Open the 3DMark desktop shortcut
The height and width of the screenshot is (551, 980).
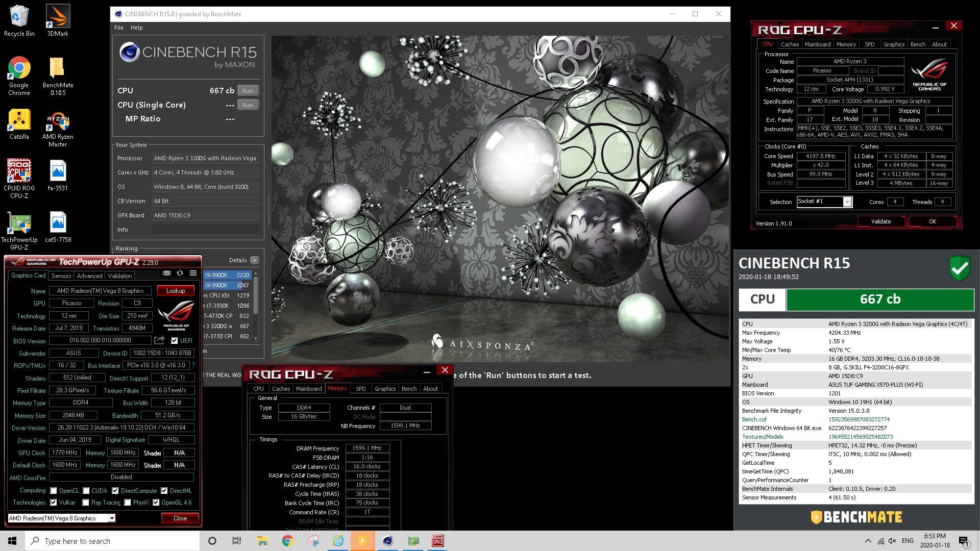click(x=58, y=20)
